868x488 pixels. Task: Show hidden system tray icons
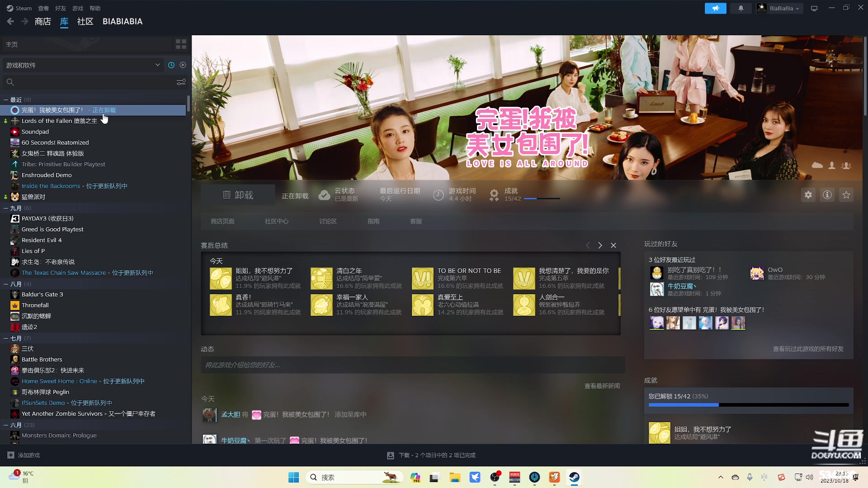721,477
